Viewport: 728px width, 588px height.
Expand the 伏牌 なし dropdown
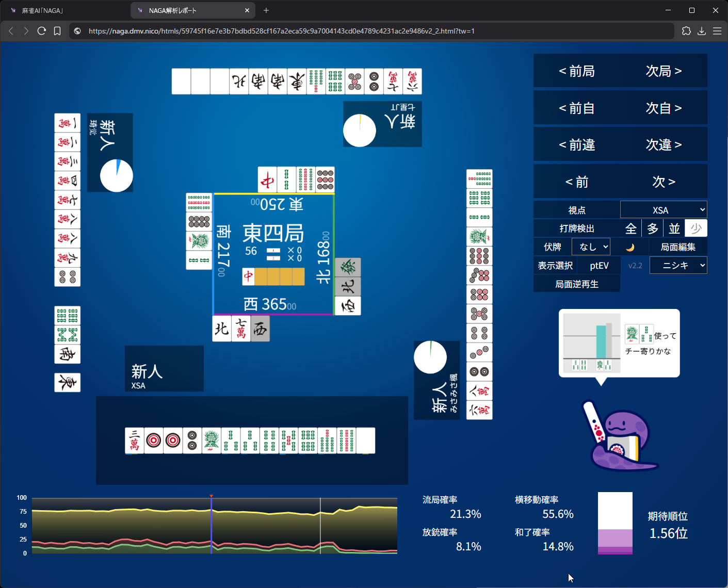coord(591,247)
